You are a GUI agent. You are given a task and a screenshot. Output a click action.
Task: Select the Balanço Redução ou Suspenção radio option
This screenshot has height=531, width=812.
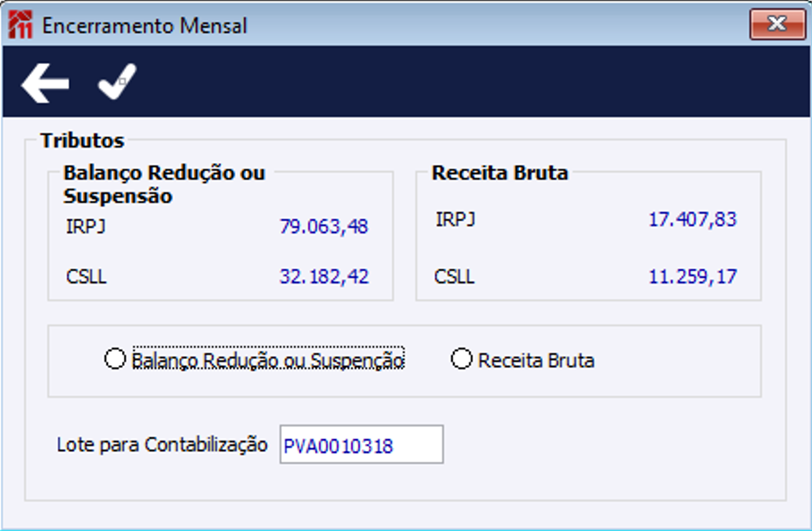coord(115,359)
